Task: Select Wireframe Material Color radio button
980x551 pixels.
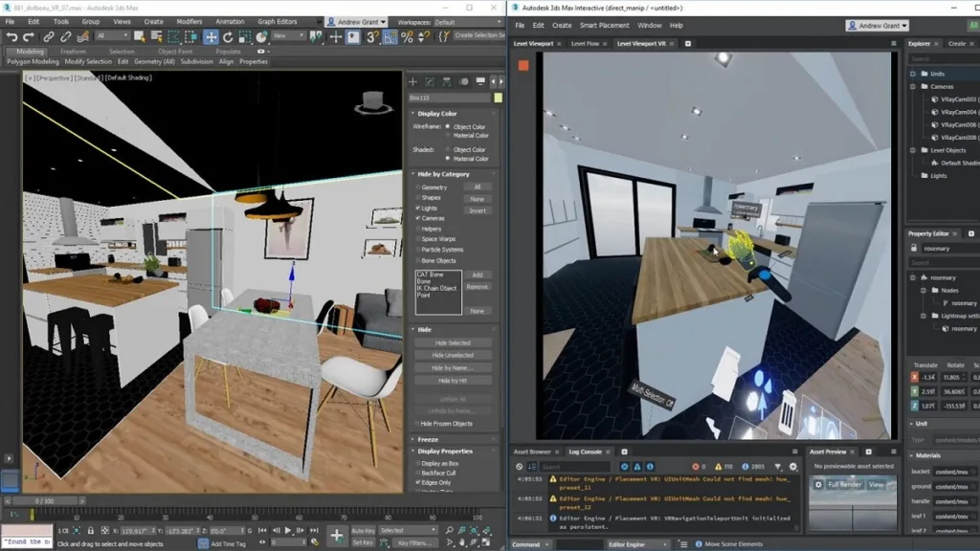Action: (x=448, y=136)
